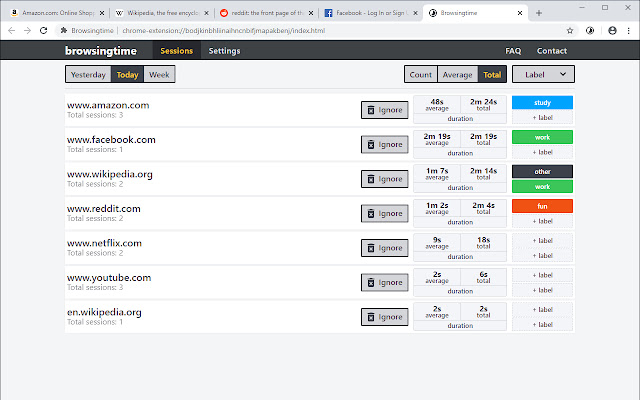
Task: Ignore www.reddit.com
Action: click(384, 213)
